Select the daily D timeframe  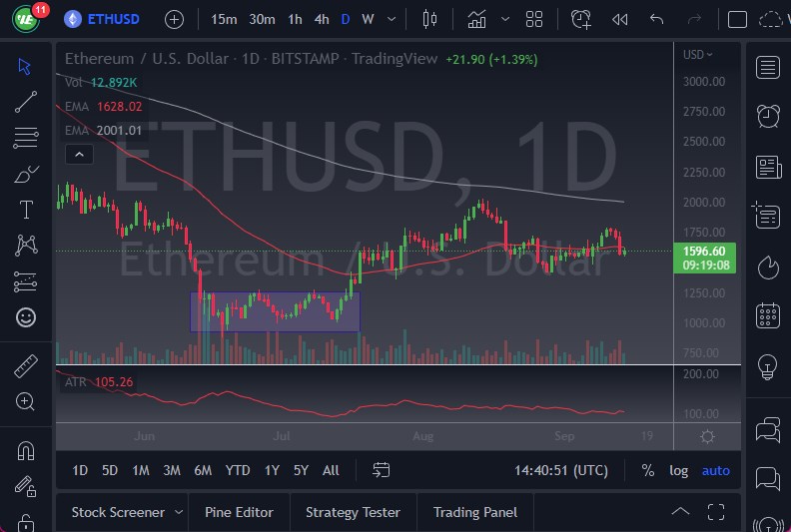345,20
